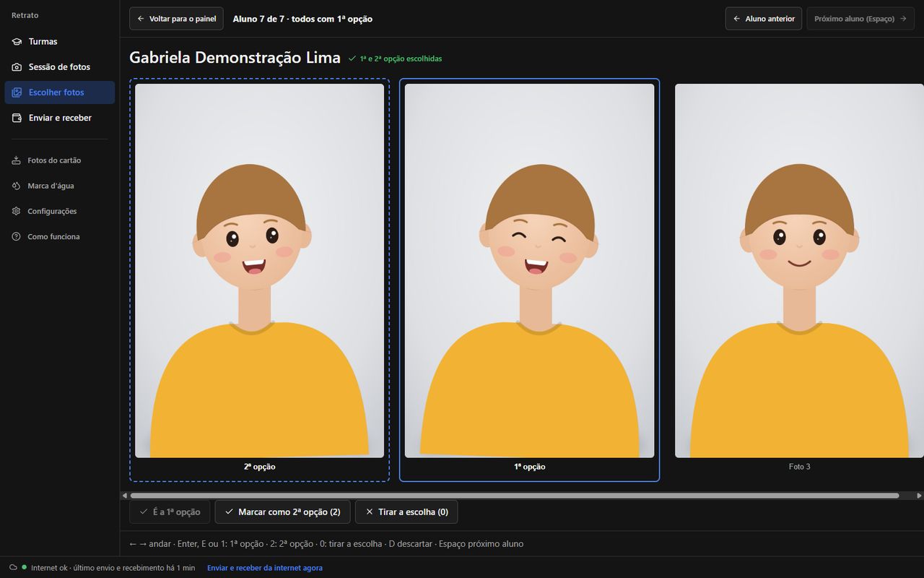
Task: Select Escolher fotos menu item
Action: tap(59, 92)
